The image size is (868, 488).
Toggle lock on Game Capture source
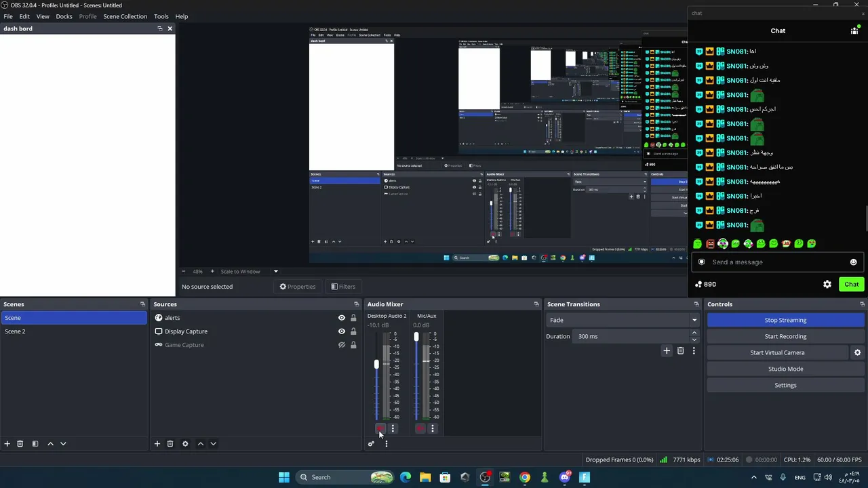(x=353, y=345)
